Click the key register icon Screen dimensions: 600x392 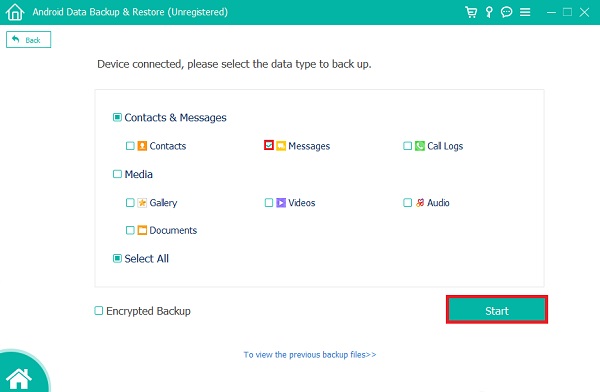489,12
